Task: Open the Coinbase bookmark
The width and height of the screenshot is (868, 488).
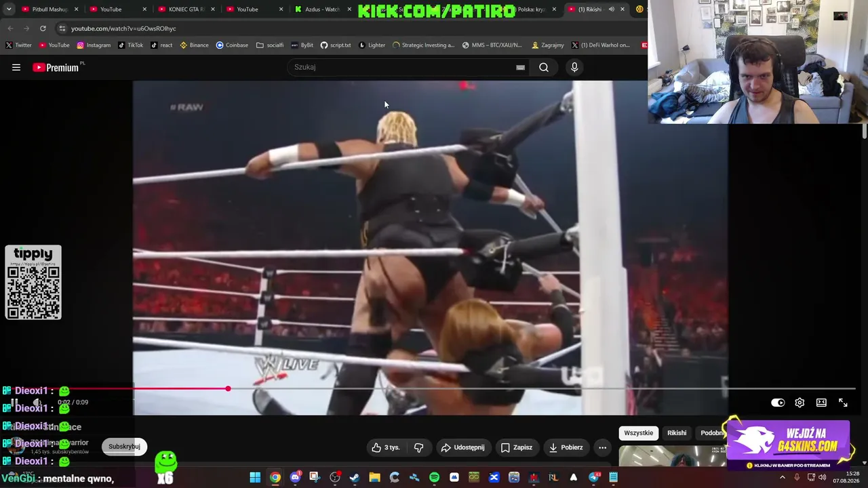Action: point(232,45)
